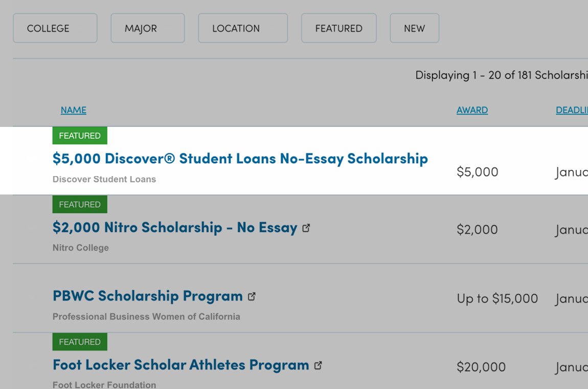This screenshot has height=389, width=588.
Task: Toggle the FEATURED filter button
Action: [338, 28]
